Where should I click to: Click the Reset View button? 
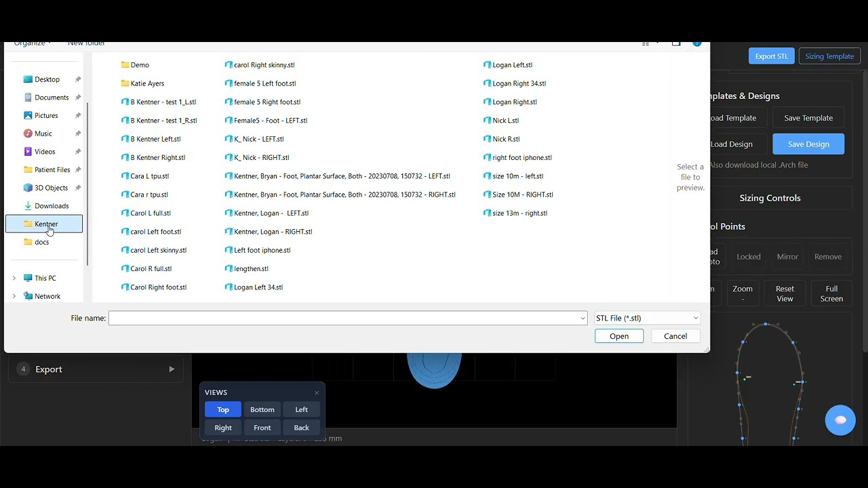click(785, 293)
